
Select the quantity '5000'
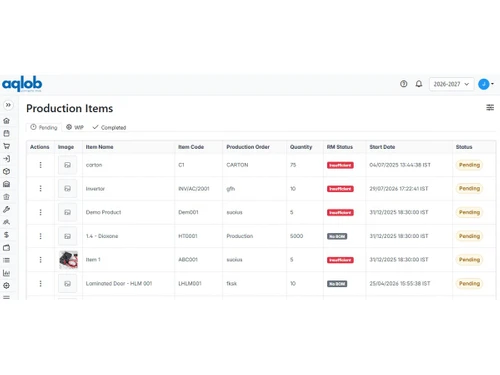[296, 236]
